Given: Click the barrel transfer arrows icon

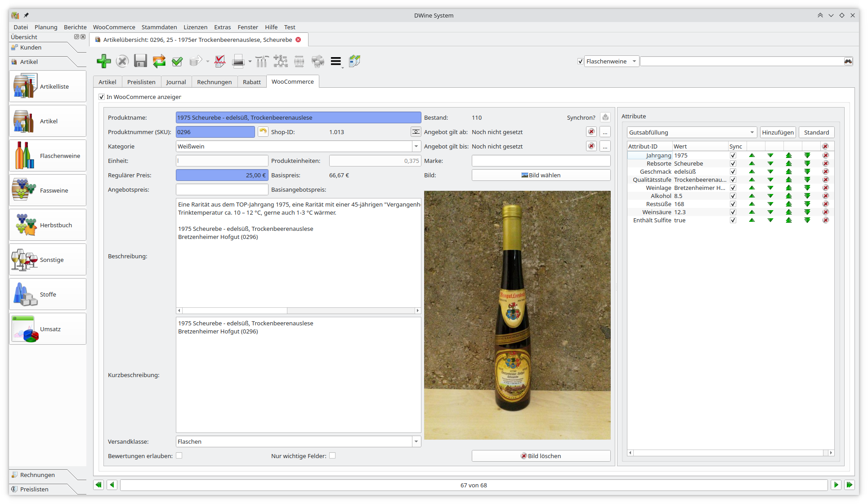Looking at the screenshot, I should (299, 61).
